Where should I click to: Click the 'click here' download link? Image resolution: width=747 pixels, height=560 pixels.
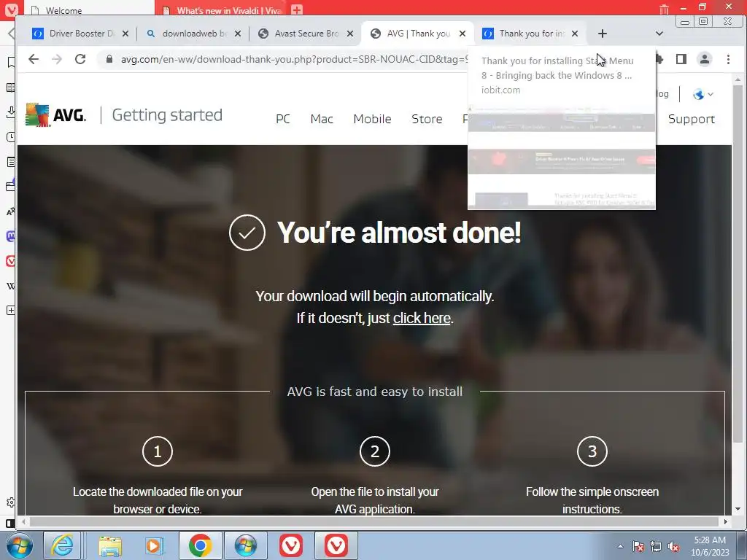[x=422, y=318]
